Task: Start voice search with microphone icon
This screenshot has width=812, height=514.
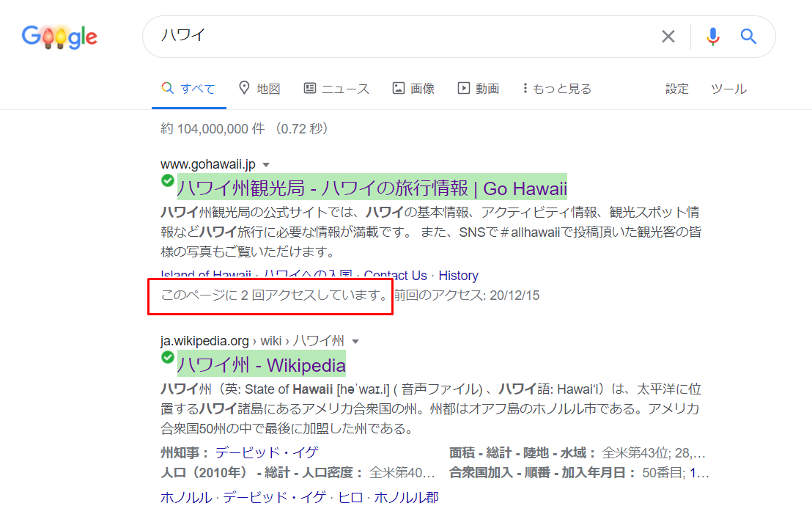Action: pyautogui.click(x=712, y=36)
